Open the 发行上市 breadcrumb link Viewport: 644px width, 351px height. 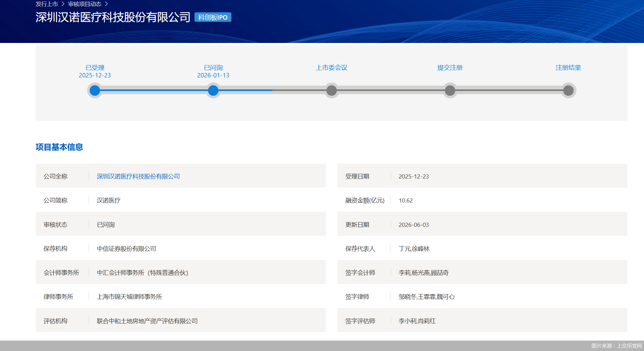pyautogui.click(x=47, y=4)
